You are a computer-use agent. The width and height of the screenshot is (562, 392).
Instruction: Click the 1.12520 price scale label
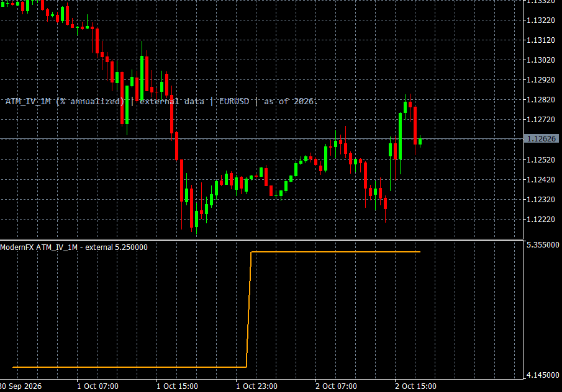[x=540, y=159]
